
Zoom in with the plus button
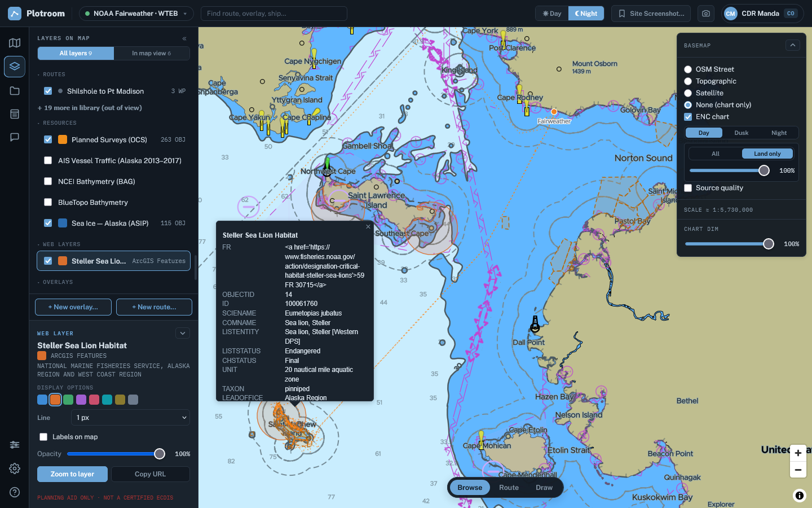point(798,453)
